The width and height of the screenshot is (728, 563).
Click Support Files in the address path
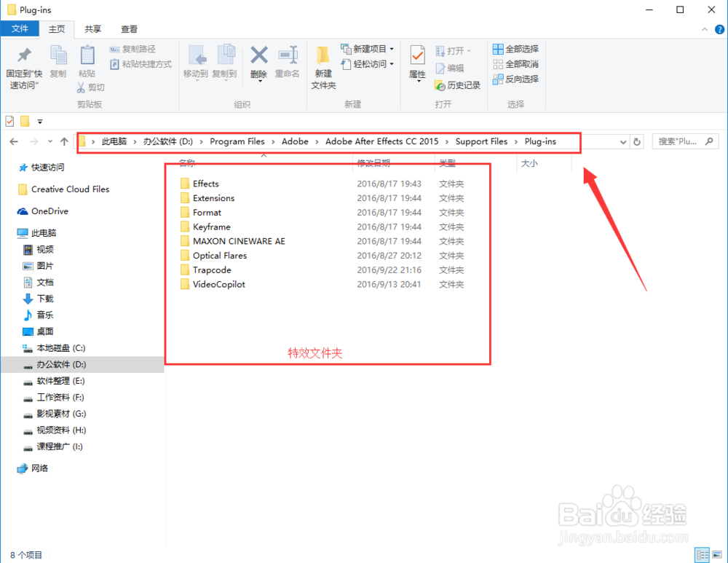coord(481,142)
